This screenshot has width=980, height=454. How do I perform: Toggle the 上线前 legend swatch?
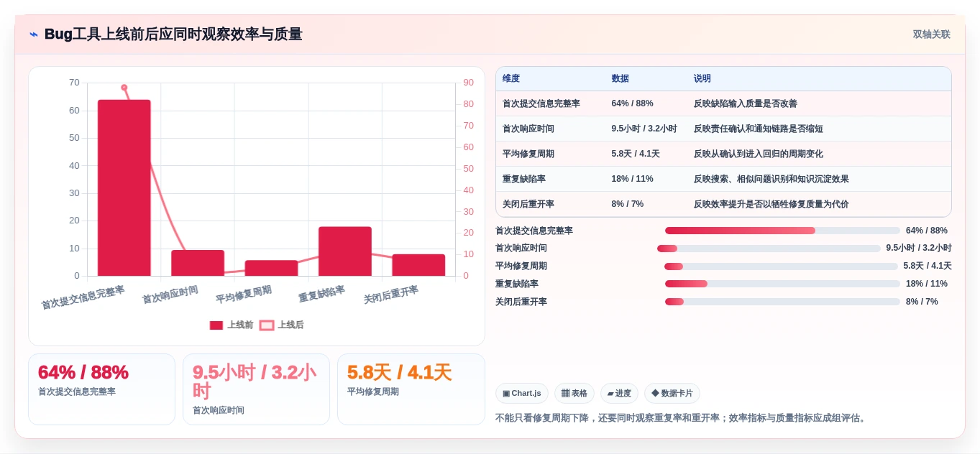click(x=216, y=325)
